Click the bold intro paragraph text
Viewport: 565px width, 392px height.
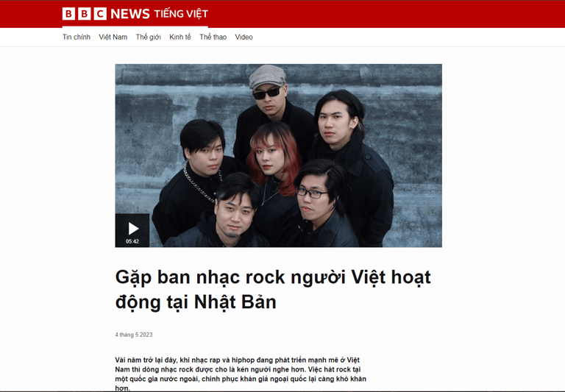click(241, 374)
